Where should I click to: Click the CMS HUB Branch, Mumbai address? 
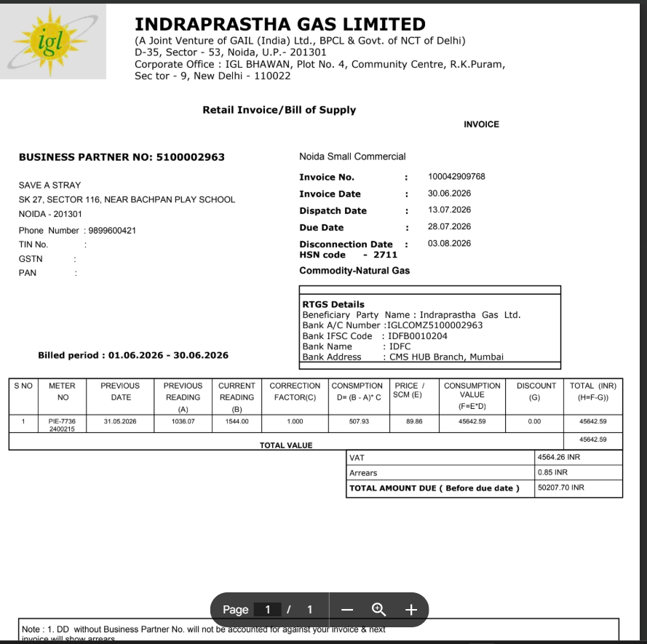point(446,357)
